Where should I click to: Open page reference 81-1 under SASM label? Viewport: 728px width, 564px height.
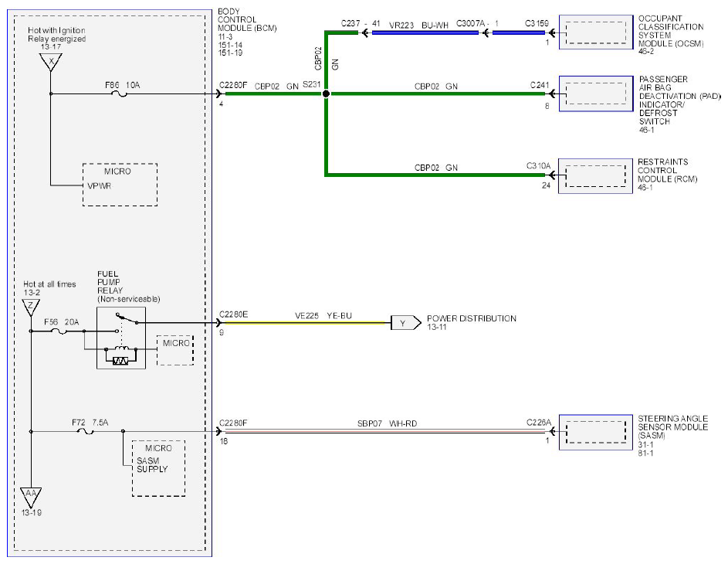[x=645, y=453]
